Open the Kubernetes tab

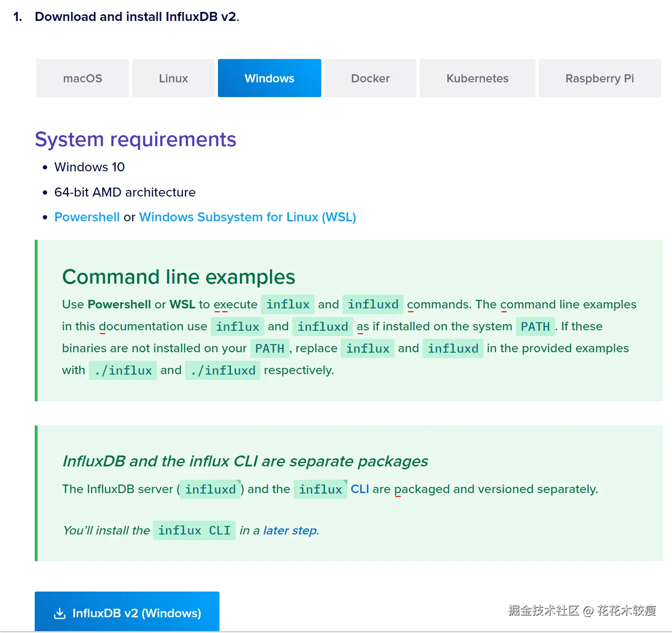pyautogui.click(x=477, y=78)
